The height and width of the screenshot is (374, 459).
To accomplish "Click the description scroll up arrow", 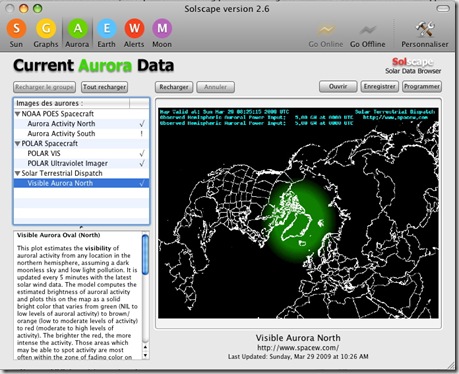I will 145,347.
